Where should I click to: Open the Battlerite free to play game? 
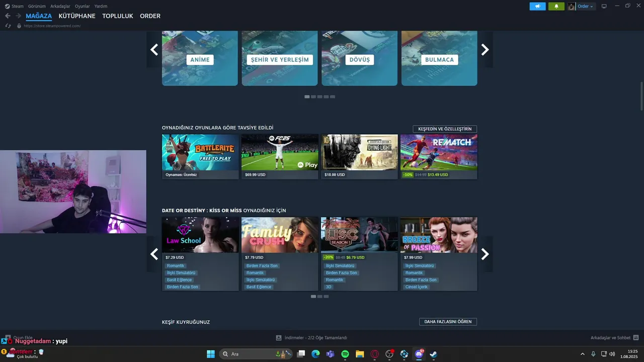pyautogui.click(x=200, y=156)
